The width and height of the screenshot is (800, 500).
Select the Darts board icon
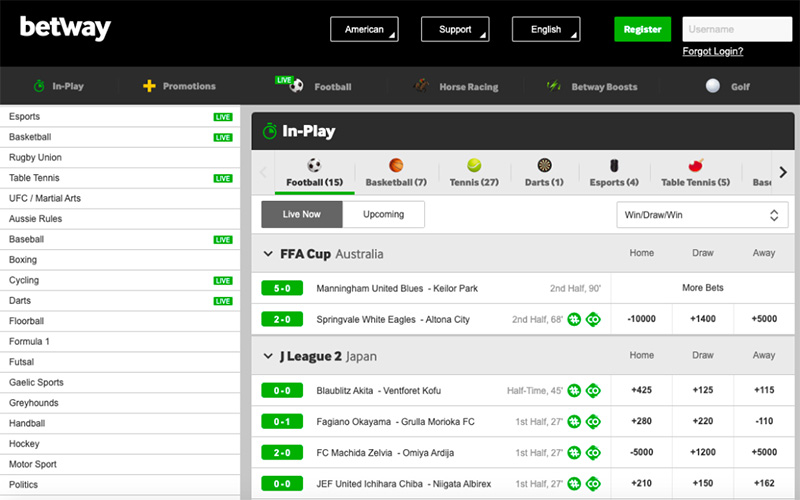click(544, 165)
